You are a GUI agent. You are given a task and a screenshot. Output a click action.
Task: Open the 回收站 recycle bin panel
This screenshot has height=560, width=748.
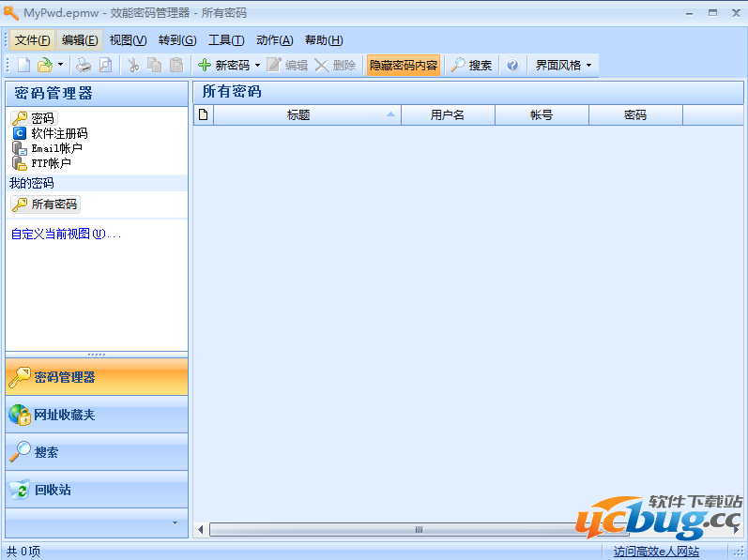(x=97, y=490)
